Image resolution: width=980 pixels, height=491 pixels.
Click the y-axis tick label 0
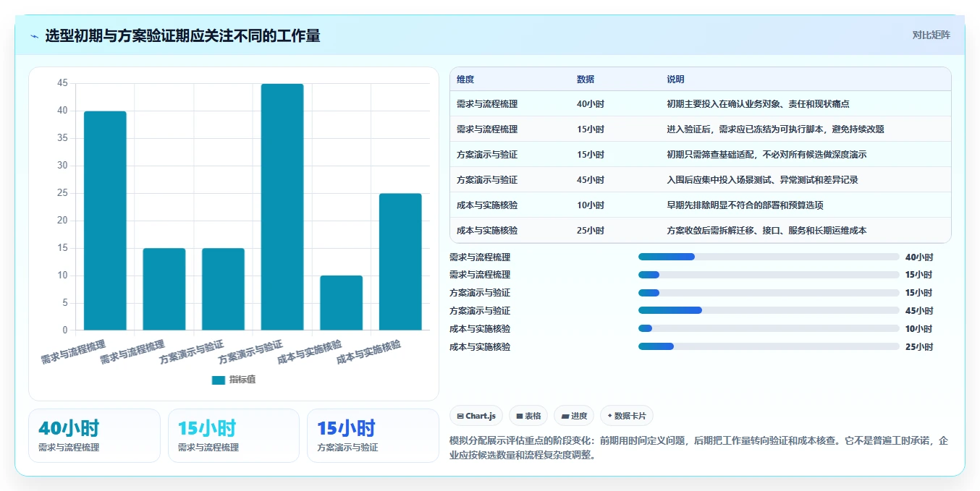[x=65, y=330]
